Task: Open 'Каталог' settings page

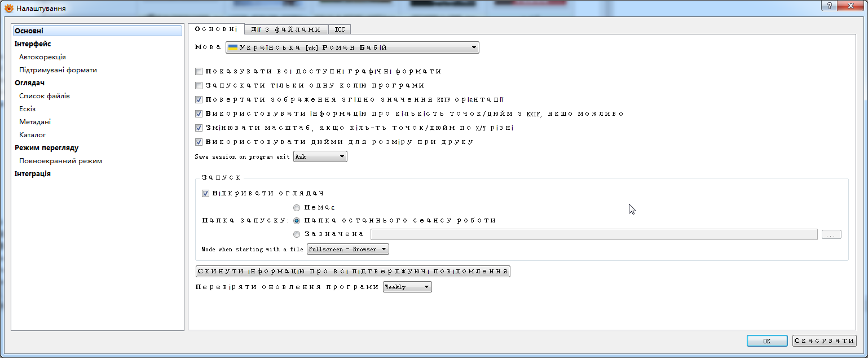Action: pyautogui.click(x=33, y=135)
